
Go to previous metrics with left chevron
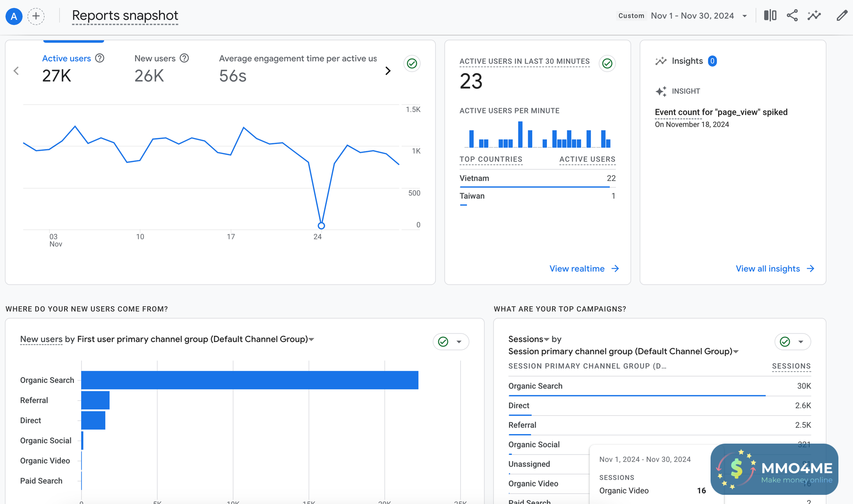[x=16, y=71]
